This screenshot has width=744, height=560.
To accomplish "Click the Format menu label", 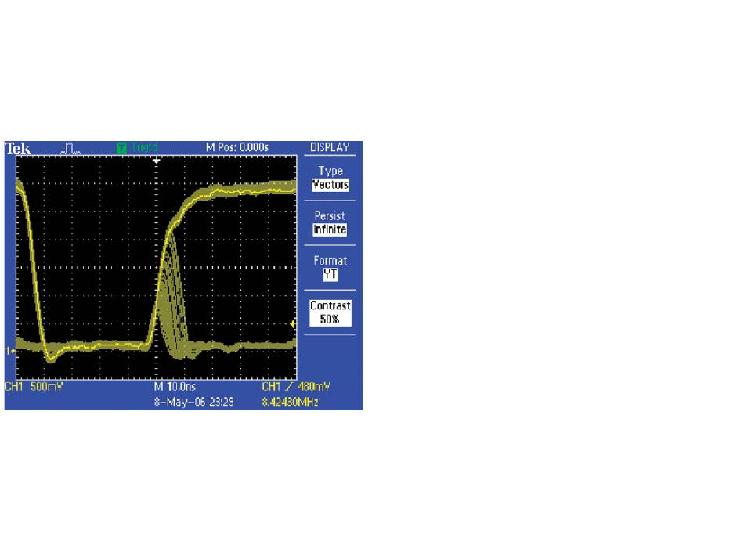I will coord(330,260).
